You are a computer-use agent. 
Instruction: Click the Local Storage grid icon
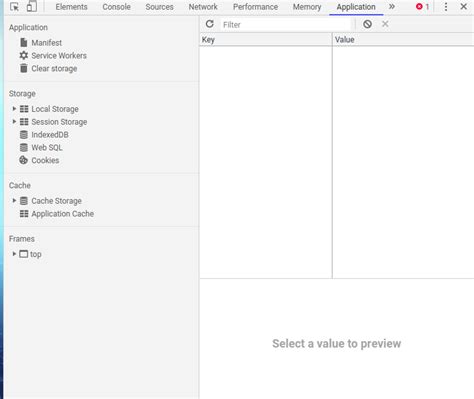coord(24,109)
